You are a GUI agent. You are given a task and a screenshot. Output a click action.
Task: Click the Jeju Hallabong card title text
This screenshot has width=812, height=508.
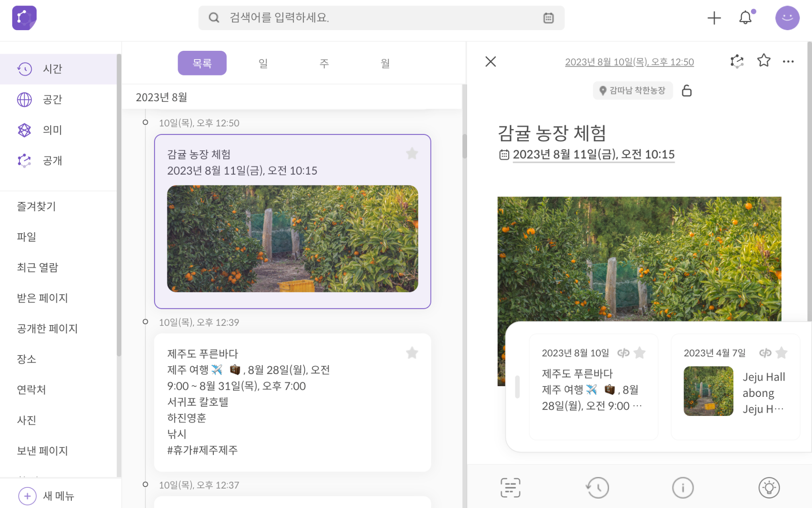(764, 393)
